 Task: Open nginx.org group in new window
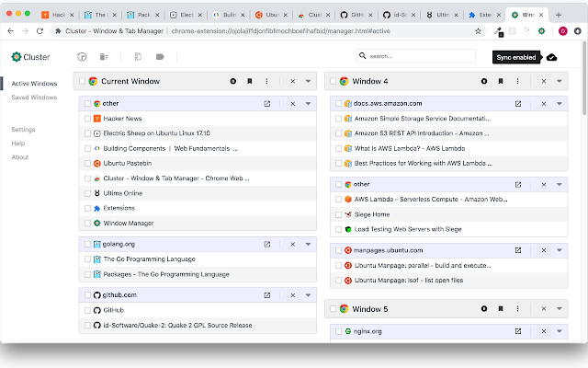click(x=518, y=331)
